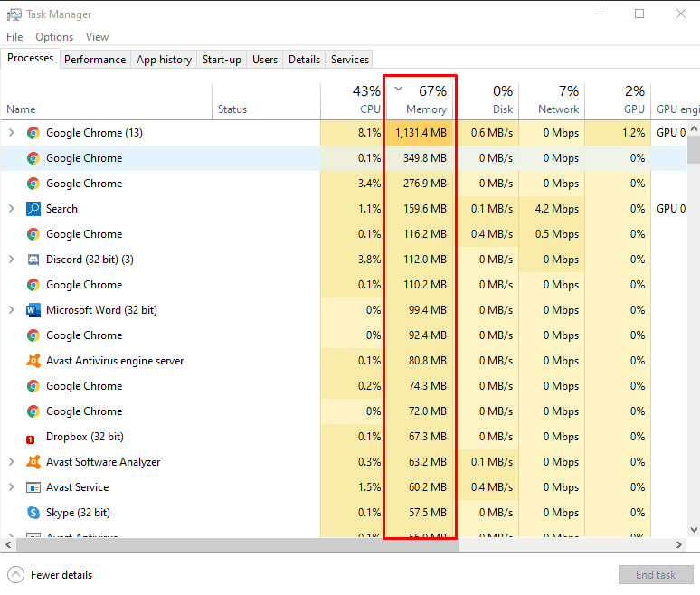Switch to the Services tab

click(x=350, y=60)
